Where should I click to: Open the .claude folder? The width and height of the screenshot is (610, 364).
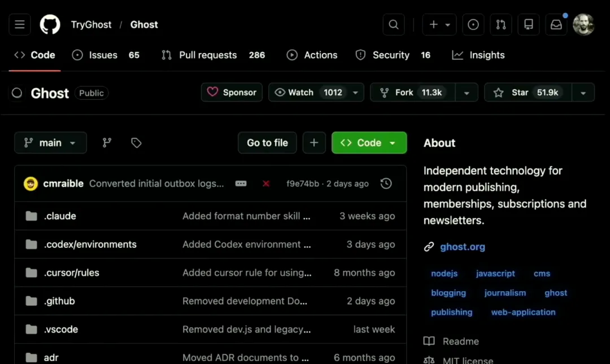pos(60,216)
